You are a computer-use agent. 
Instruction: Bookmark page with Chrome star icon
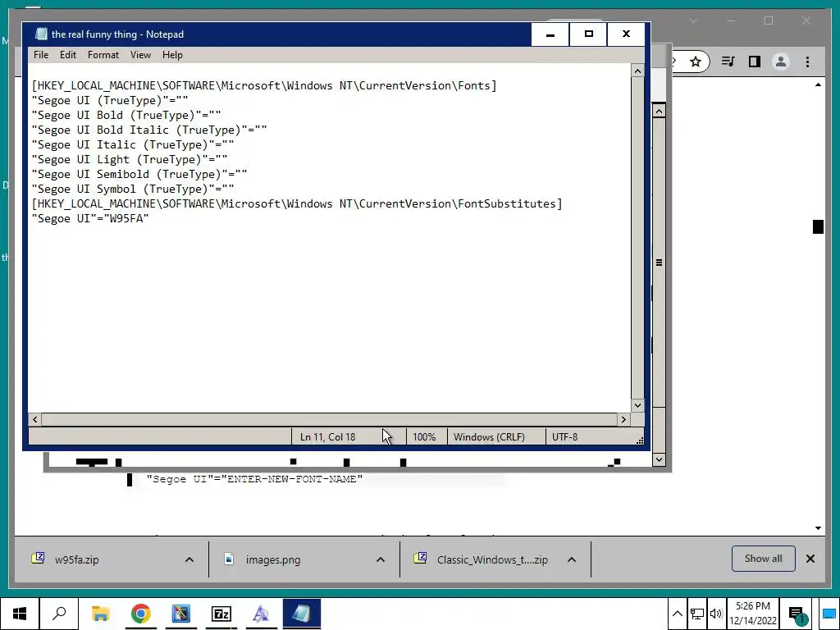pyautogui.click(x=696, y=62)
